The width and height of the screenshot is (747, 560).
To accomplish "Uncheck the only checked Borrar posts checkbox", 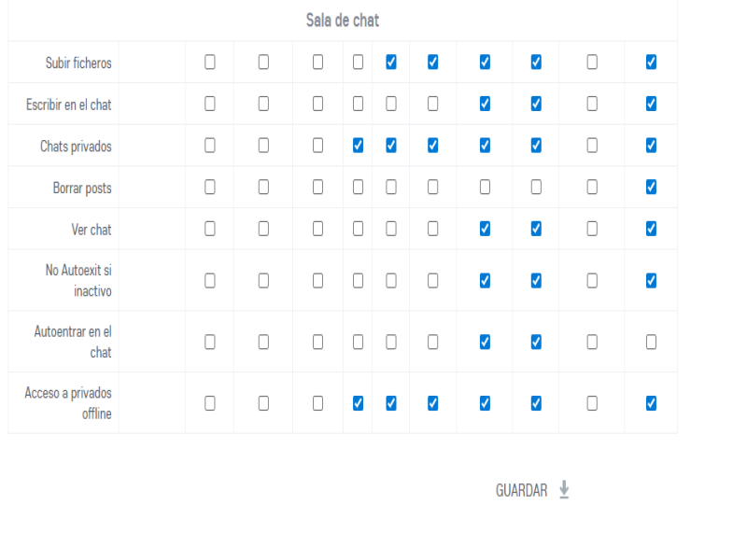I will pos(651,187).
